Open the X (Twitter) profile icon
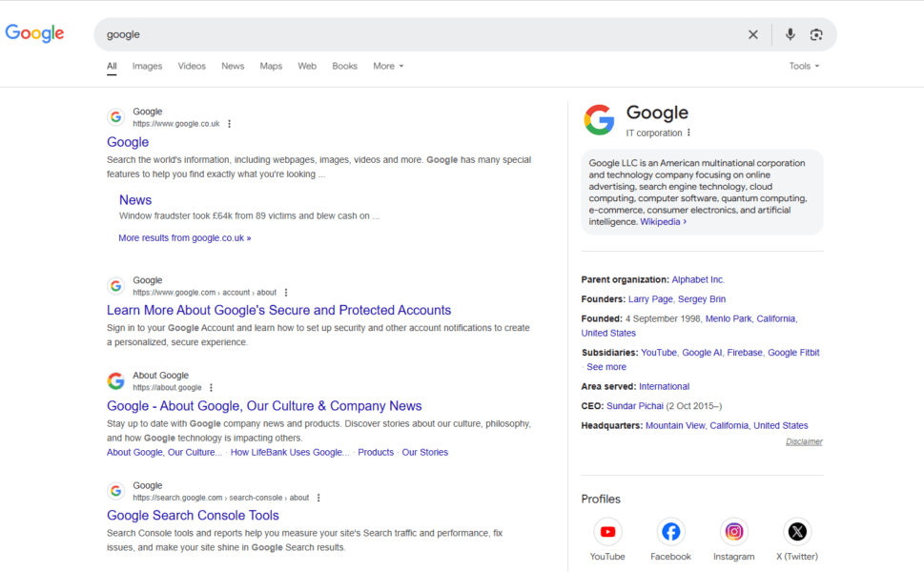 tap(796, 531)
